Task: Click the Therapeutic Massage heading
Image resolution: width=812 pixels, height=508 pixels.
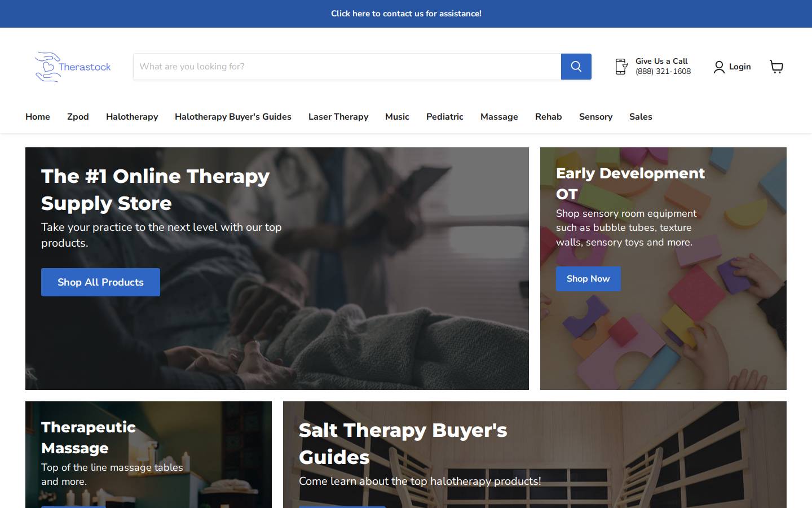Action: tap(89, 437)
